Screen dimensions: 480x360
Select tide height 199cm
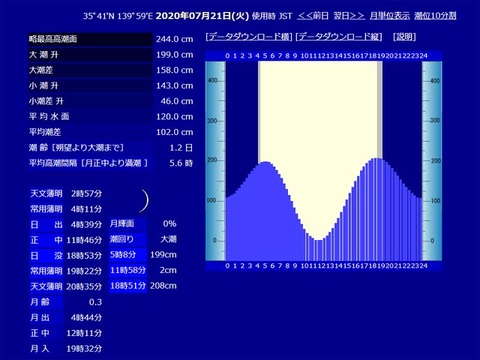click(163, 255)
